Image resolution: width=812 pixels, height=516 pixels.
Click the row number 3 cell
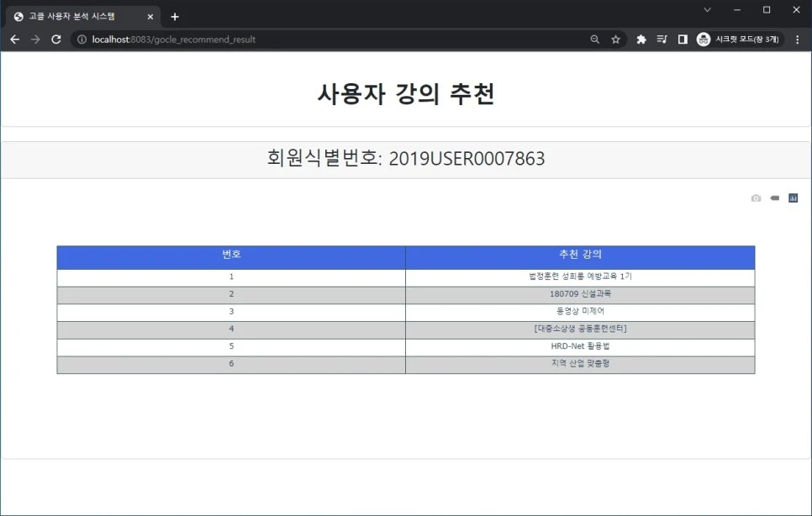click(x=231, y=313)
